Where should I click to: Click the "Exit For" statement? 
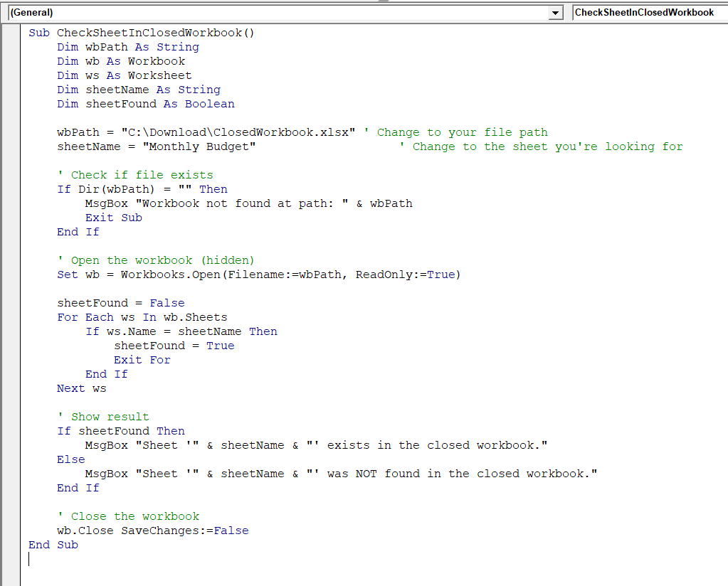coord(142,360)
